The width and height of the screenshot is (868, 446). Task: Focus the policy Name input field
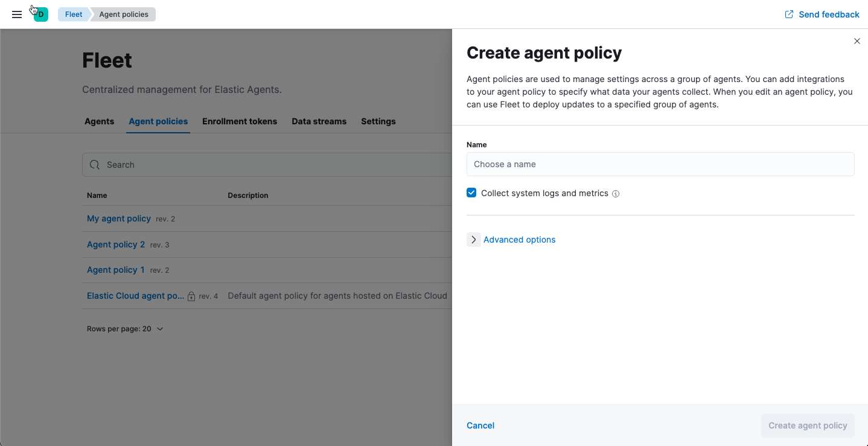tap(660, 164)
